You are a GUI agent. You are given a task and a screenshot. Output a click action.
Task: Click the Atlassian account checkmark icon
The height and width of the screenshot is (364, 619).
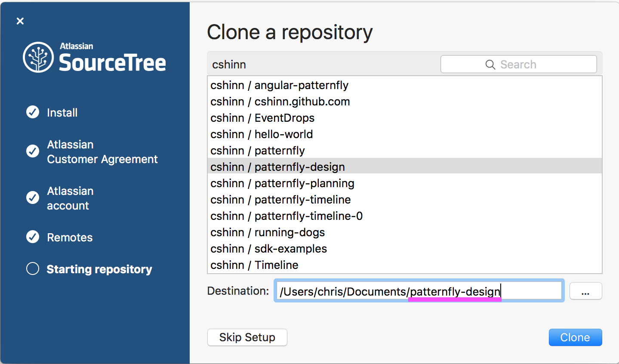(33, 198)
